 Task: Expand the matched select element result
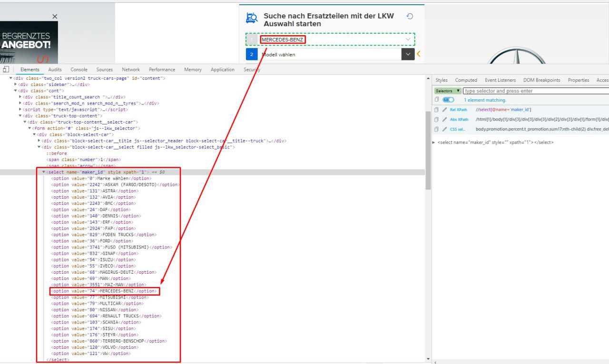[x=433, y=143]
